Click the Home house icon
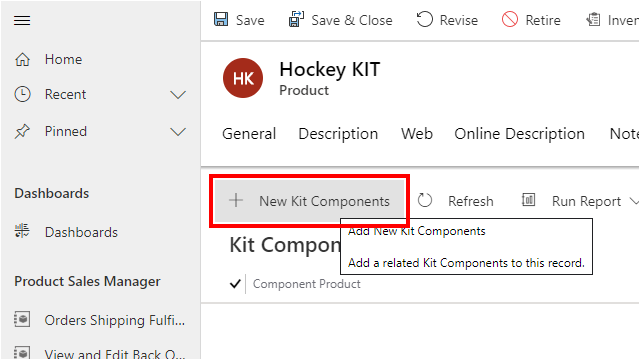This screenshot has height=360, width=640. (22, 59)
